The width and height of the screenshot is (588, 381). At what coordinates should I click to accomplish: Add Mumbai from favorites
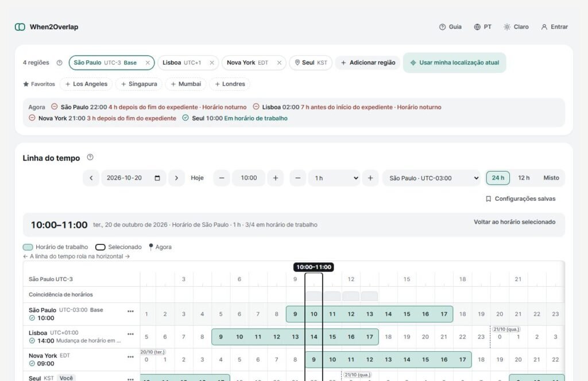185,84
